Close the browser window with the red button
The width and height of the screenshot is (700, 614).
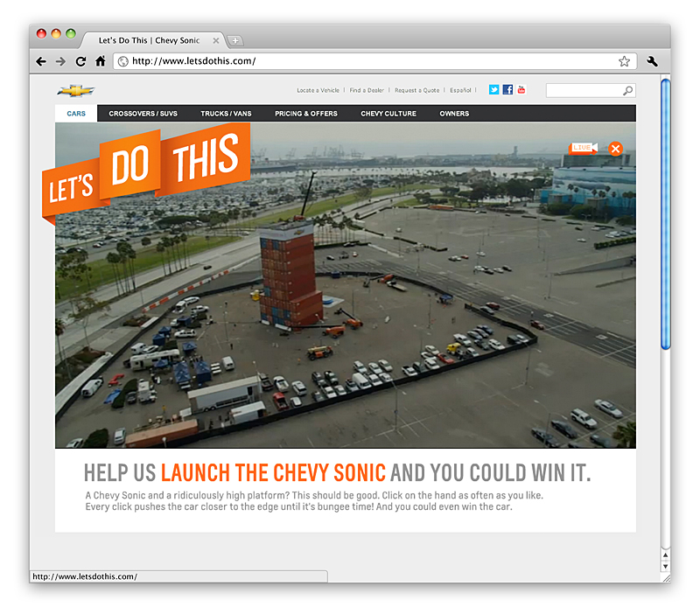tap(41, 33)
